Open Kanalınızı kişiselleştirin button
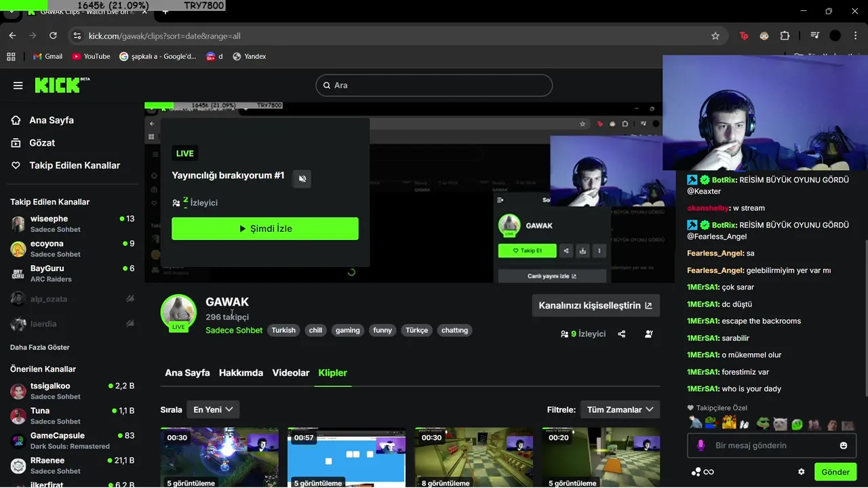The height and width of the screenshot is (488, 868). click(x=595, y=306)
